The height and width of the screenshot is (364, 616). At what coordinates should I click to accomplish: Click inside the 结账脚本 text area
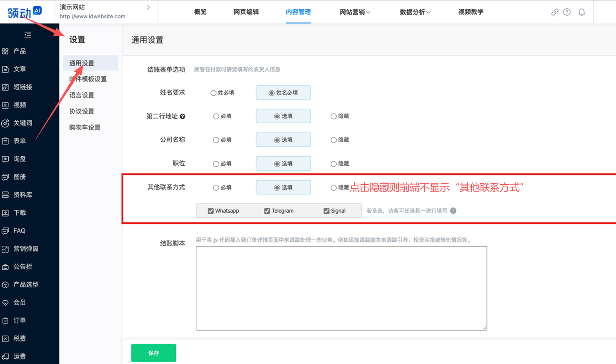[x=341, y=287]
